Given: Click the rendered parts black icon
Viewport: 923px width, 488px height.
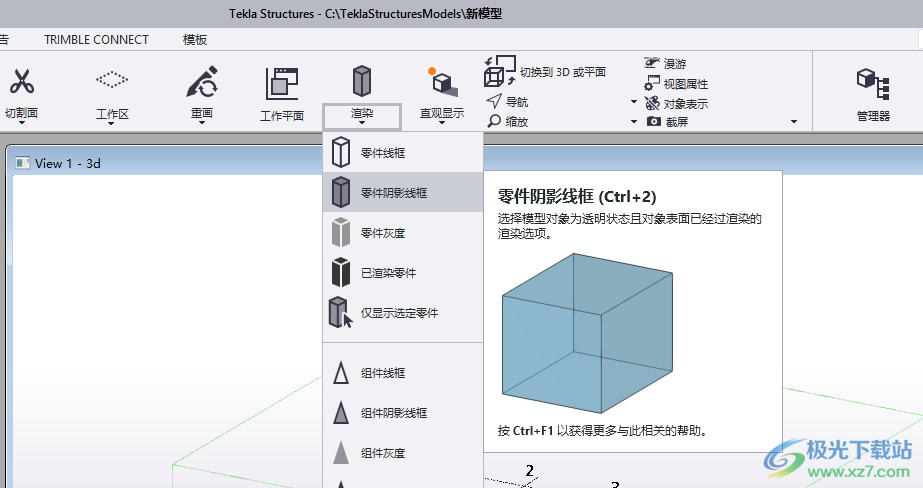Looking at the screenshot, I should [341, 273].
